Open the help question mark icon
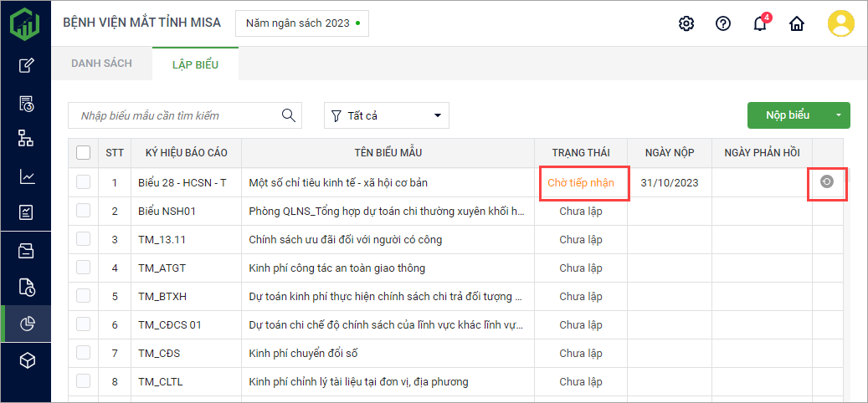 tap(723, 23)
